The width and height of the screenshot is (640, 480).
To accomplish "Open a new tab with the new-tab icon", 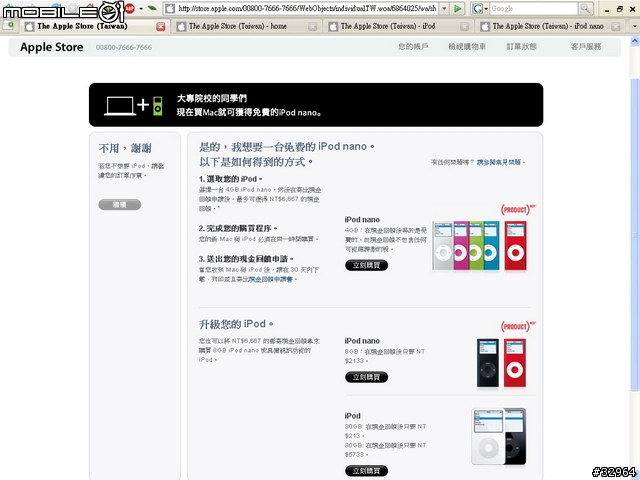I will point(9,26).
